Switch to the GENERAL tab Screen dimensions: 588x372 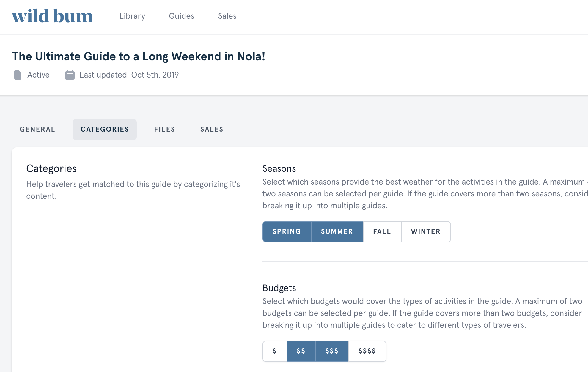point(37,129)
